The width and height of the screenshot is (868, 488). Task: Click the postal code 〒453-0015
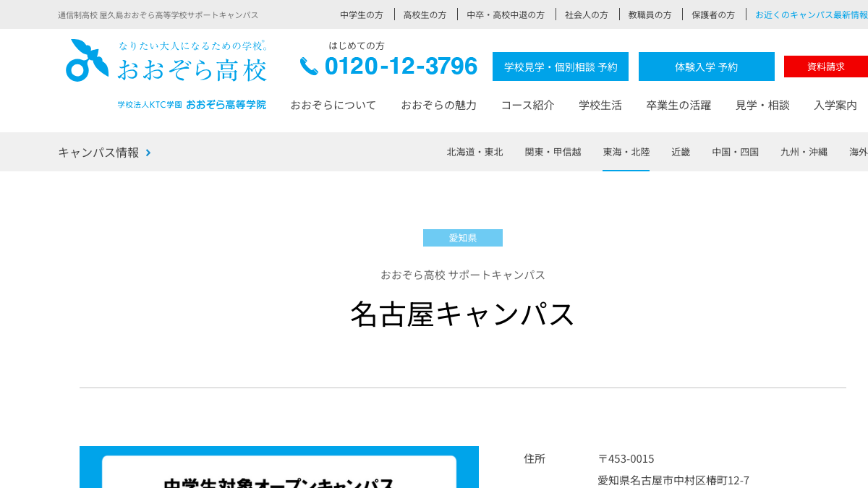coord(626,458)
